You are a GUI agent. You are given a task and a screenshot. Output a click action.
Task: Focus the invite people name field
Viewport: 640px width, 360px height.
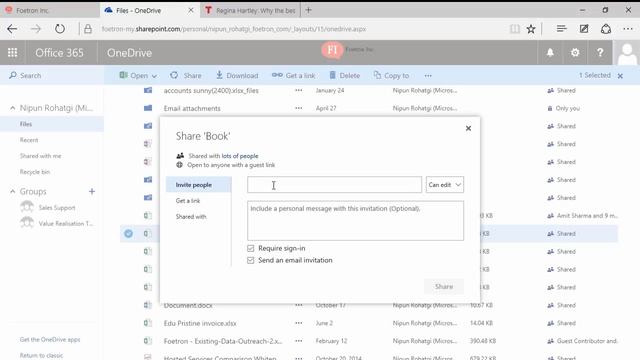334,185
